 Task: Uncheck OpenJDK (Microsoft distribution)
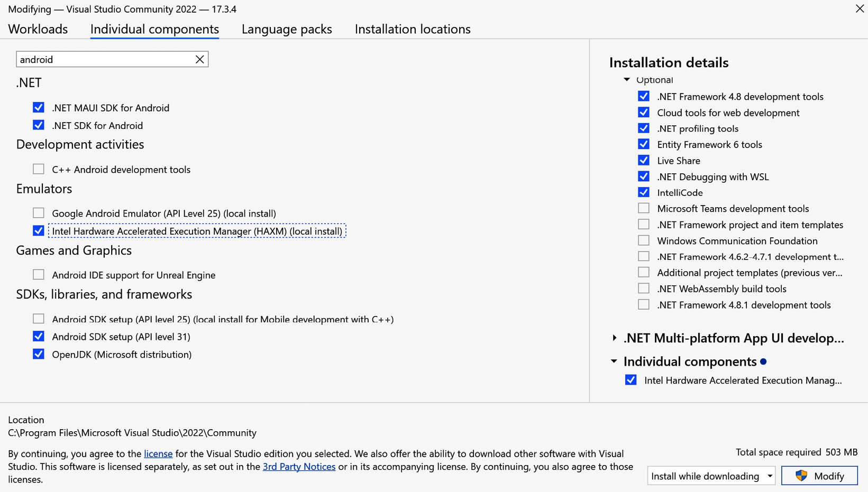(39, 354)
